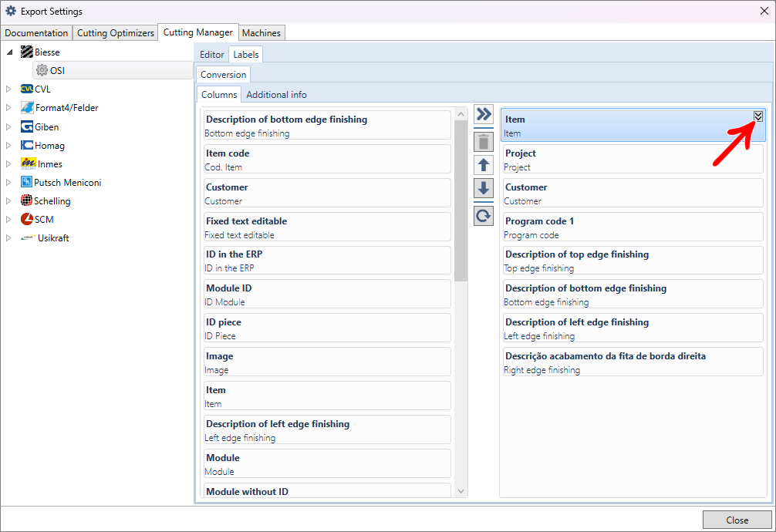The image size is (776, 532).
Task: Collapse the Biesse tree node
Action: click(x=9, y=52)
